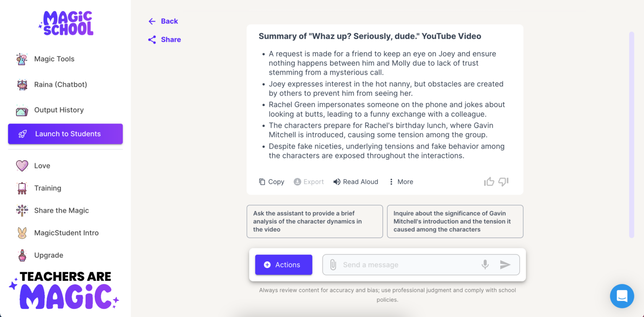Open the MagicStudent Intro
Image resolution: width=644 pixels, height=317 pixels.
(x=66, y=232)
